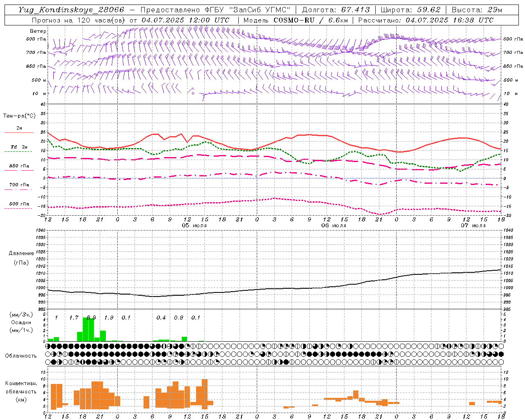Click the Конвективн. облачность (км) label
Screen dimensions: 525x420
21,392
